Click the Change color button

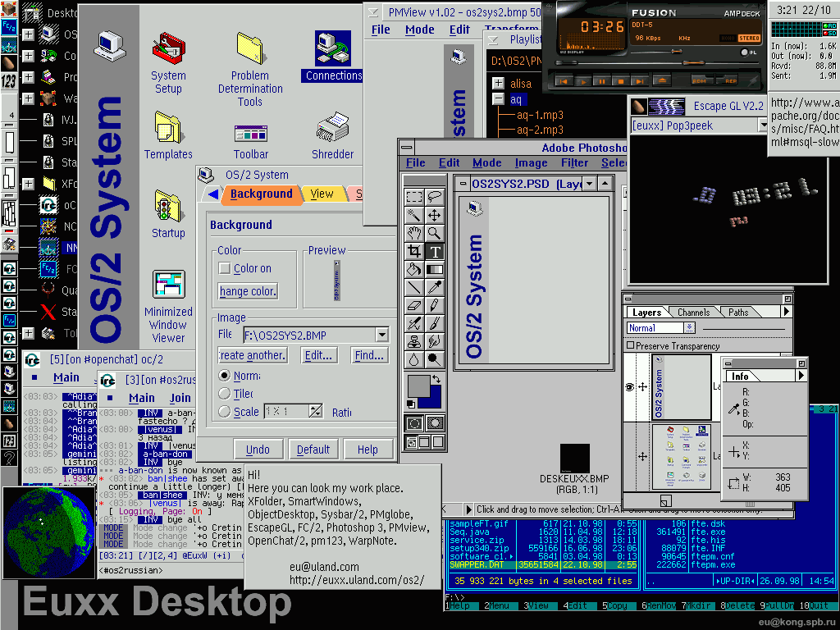(248, 291)
